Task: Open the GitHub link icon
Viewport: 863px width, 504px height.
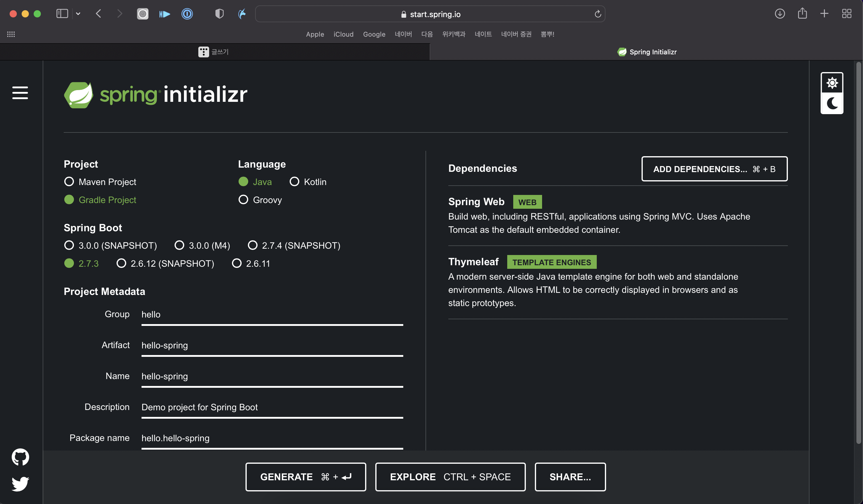Action: pyautogui.click(x=20, y=457)
